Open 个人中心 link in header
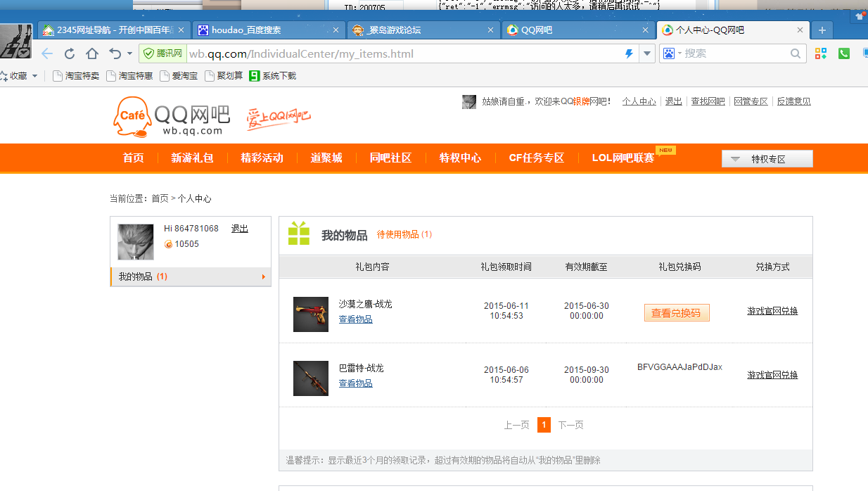The image size is (868, 491). pyautogui.click(x=639, y=101)
